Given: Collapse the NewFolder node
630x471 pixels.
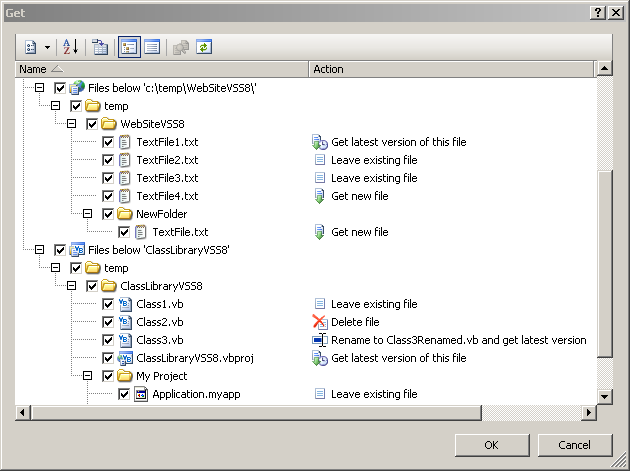Looking at the screenshot, I should coord(88,213).
